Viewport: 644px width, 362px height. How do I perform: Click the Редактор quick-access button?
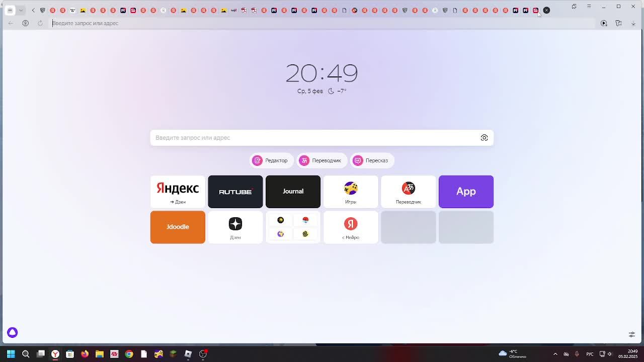tap(271, 160)
